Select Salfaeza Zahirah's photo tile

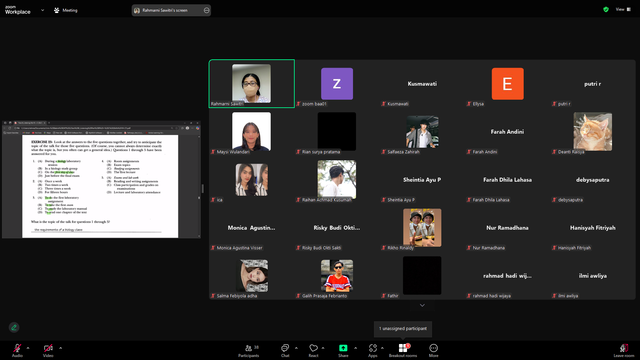(422, 132)
